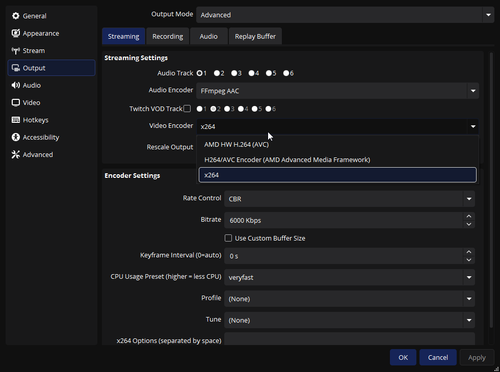Select Twitch VOD Track 2 radio button
The image size is (500, 372).
213,109
